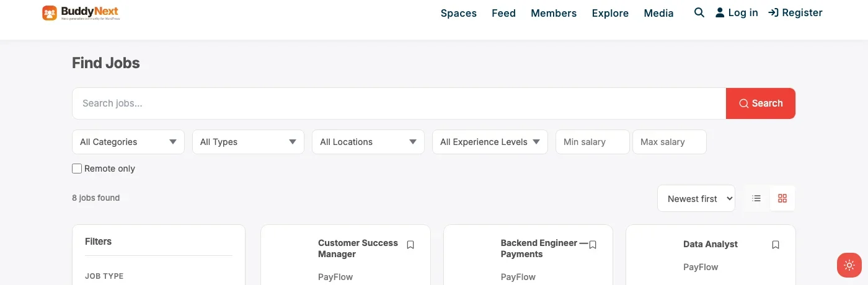
Task: Click the Log in link
Action: 737,12
